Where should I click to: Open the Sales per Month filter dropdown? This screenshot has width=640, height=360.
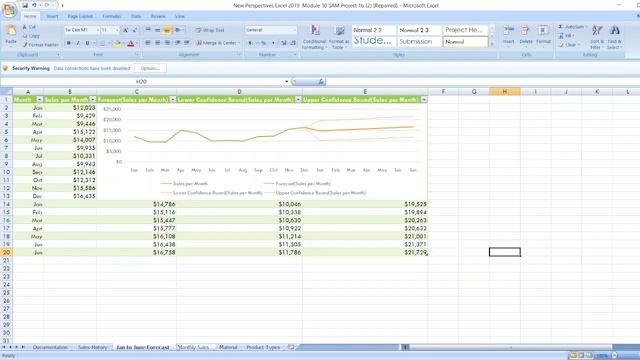point(93,100)
